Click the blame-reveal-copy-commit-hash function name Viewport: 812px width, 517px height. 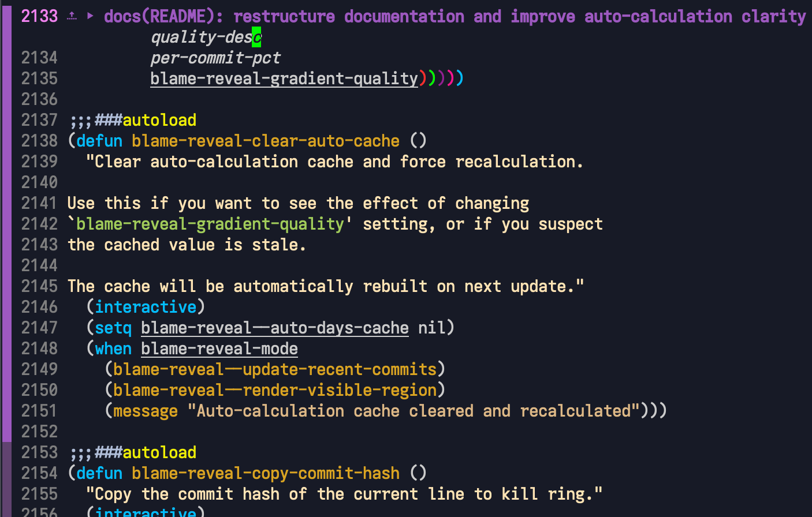coord(265,473)
